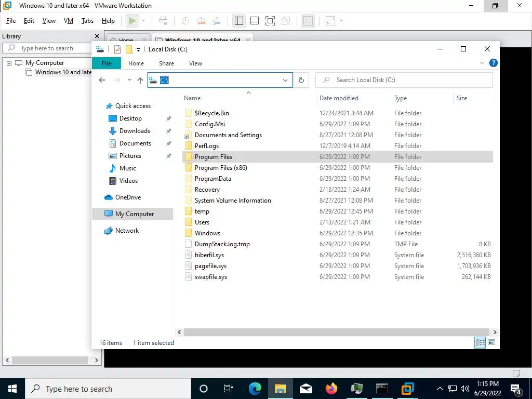Power on the virtual machine with the green play button
Viewport: 532px width, 399px height.
click(x=132, y=21)
